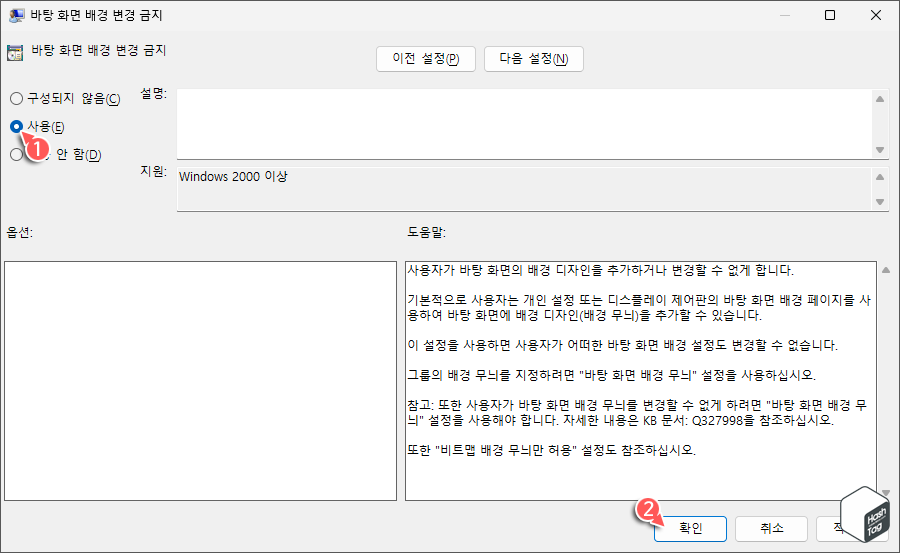Click the empty 옵션 options pane

pyautogui.click(x=200, y=381)
